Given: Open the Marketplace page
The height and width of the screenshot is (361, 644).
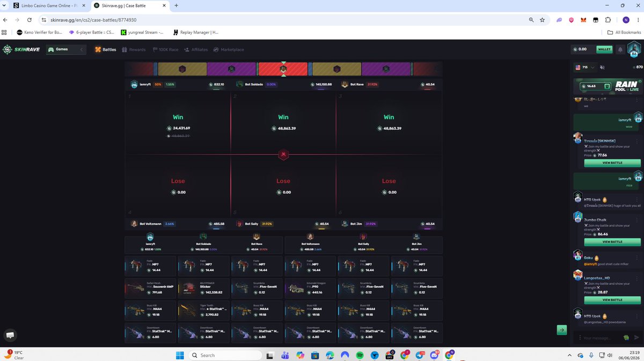Looking at the screenshot, I should pos(229,49).
